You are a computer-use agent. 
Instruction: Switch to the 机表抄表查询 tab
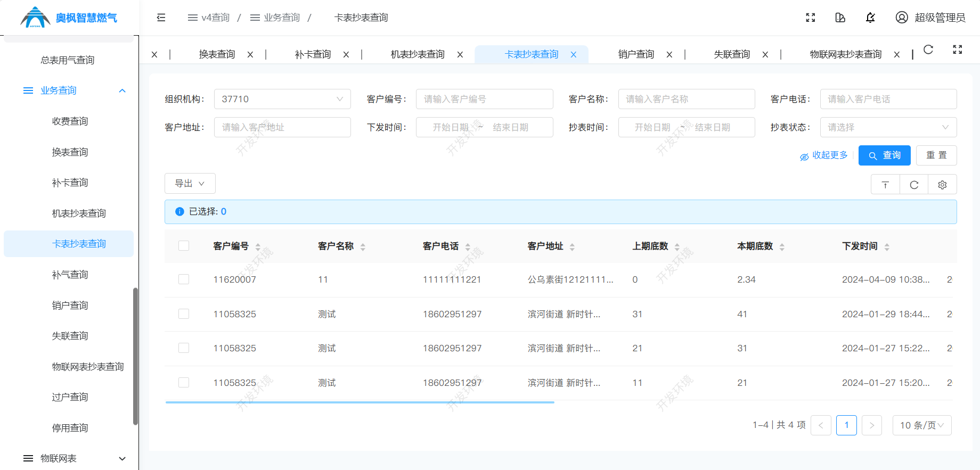418,54
